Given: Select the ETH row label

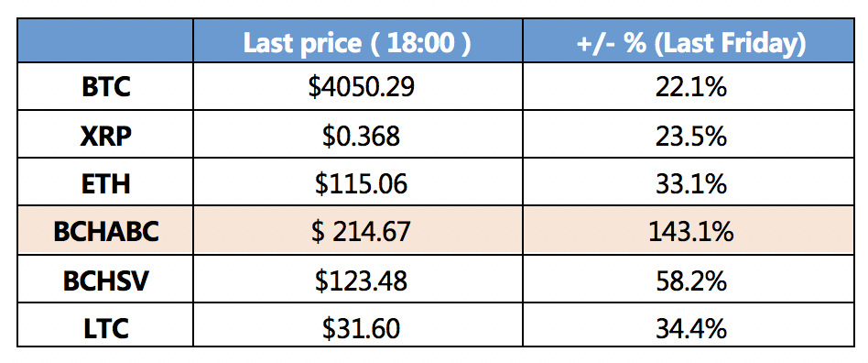Looking at the screenshot, I should 105,182.
